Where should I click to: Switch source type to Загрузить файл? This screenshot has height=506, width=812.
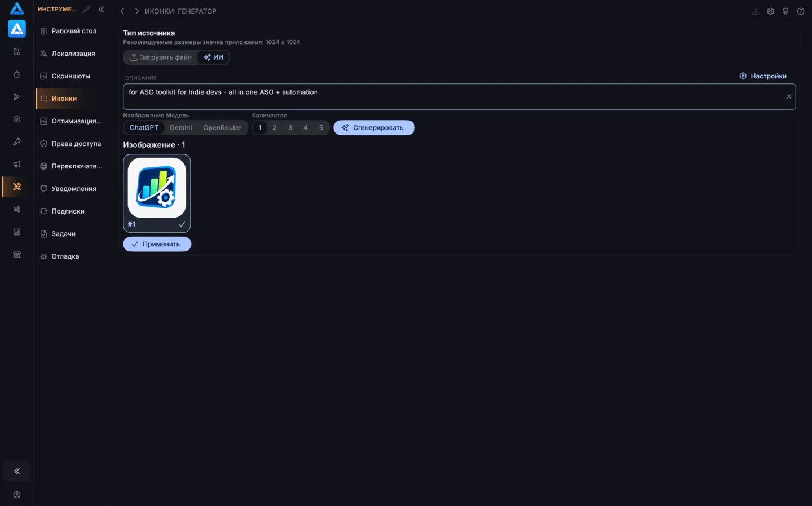[161, 57]
